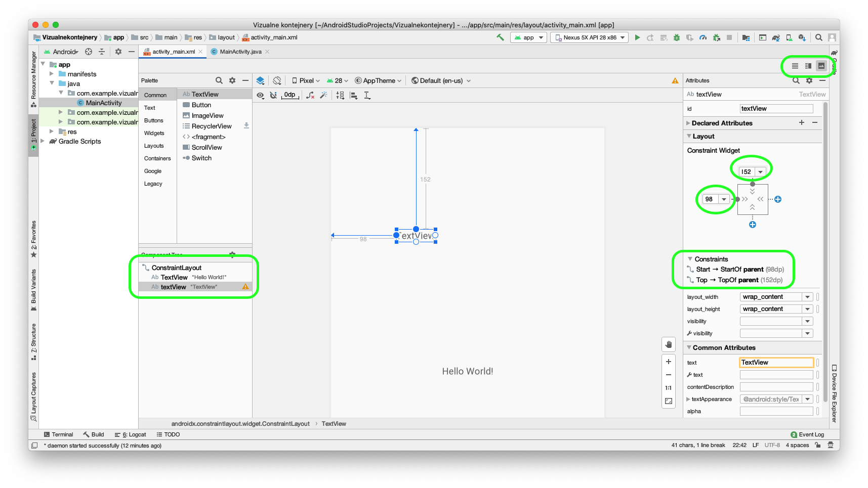Open the Event Log
This screenshot has height=488, width=868.
point(807,434)
